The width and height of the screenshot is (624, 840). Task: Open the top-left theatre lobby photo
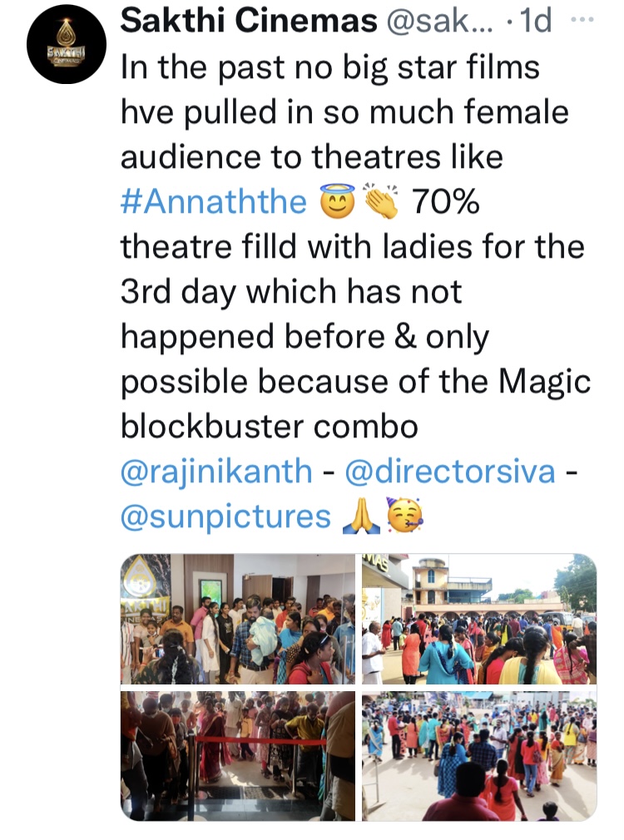pos(238,619)
